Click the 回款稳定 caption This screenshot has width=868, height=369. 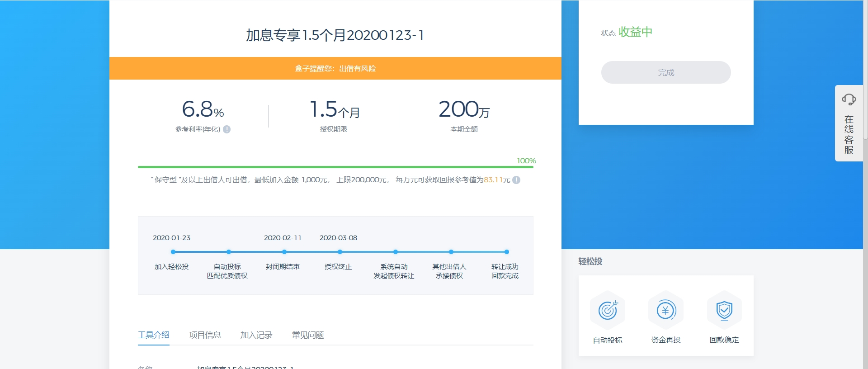[724, 340]
